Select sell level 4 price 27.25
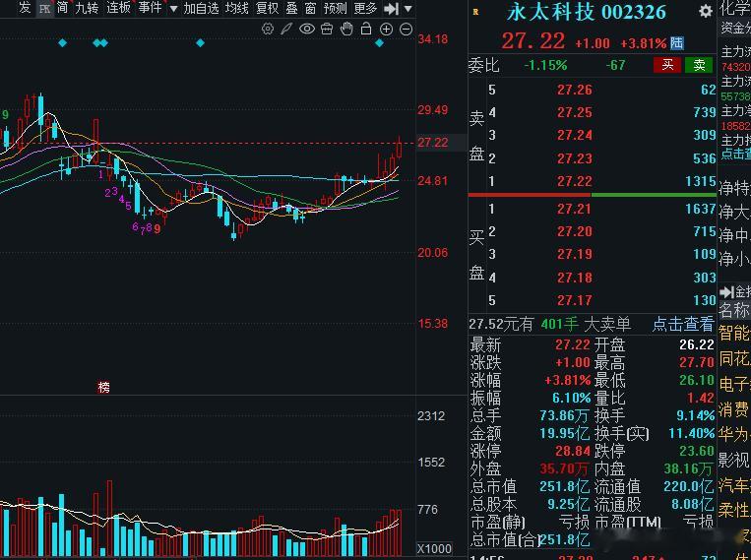The width and height of the screenshot is (751, 560). (574, 112)
